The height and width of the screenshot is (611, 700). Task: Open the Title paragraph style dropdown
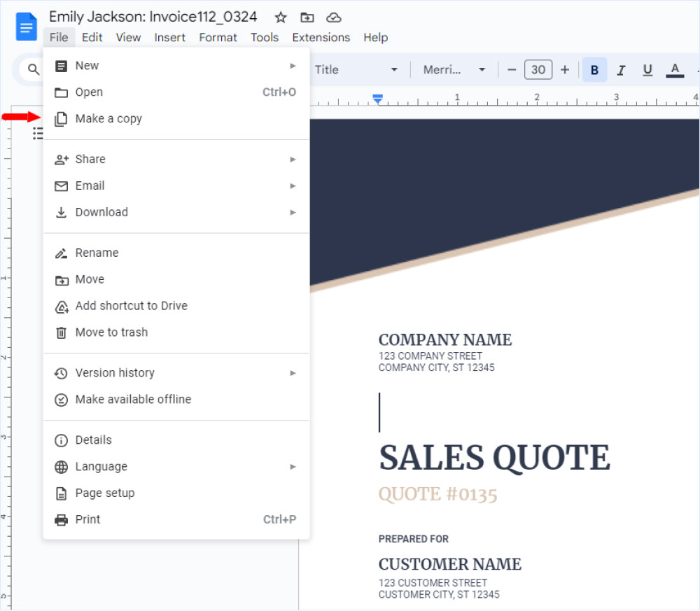pos(356,69)
